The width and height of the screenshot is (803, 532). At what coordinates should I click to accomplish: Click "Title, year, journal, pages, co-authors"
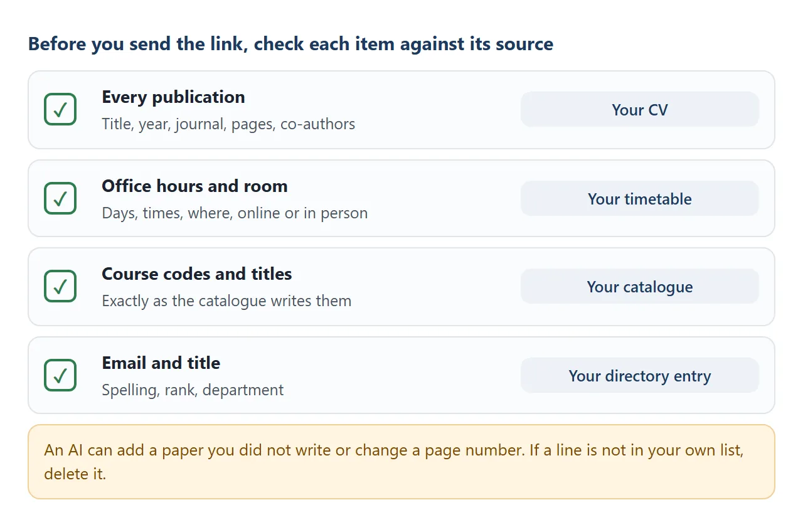tap(228, 124)
